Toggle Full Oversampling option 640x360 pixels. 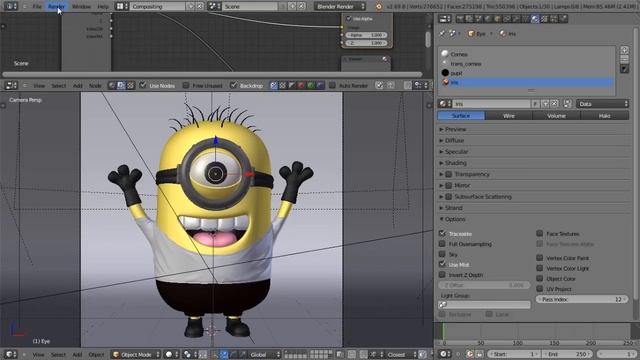[442, 244]
